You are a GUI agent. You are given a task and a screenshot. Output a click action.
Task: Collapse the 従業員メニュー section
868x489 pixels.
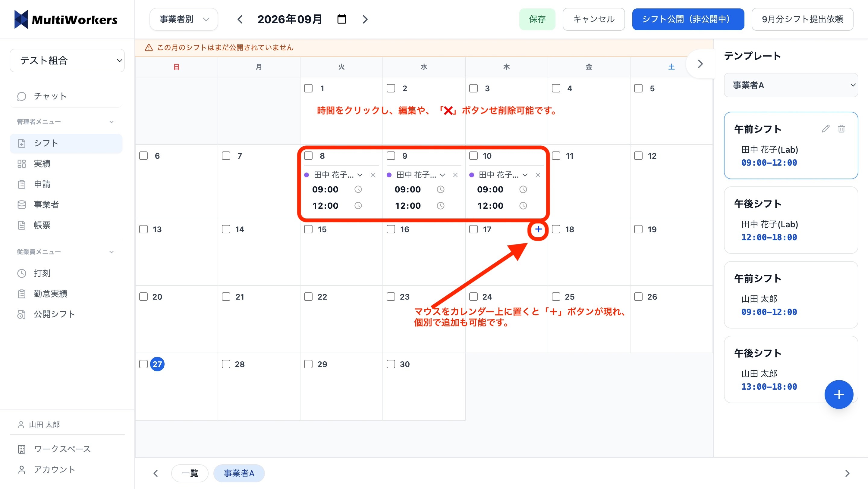click(112, 252)
